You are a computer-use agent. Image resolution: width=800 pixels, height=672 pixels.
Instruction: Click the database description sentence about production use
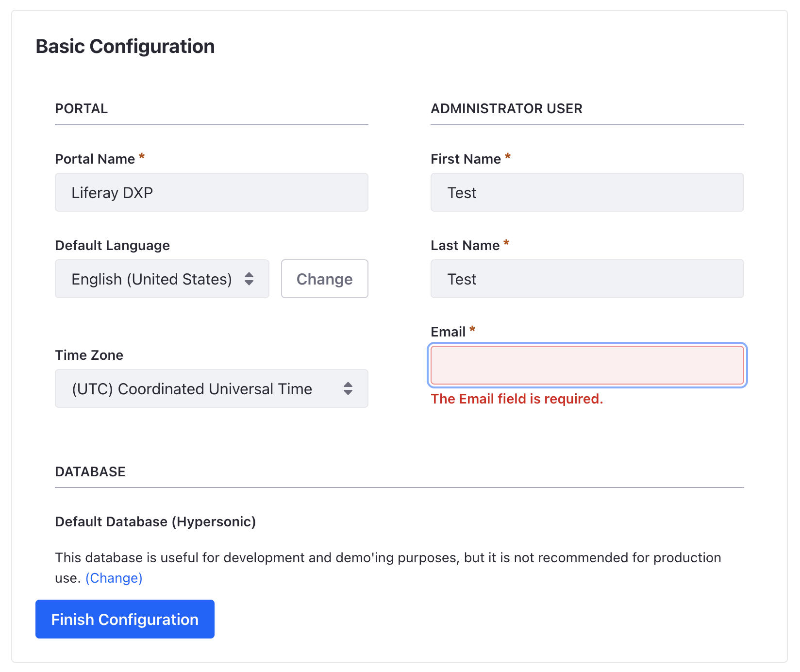(388, 568)
